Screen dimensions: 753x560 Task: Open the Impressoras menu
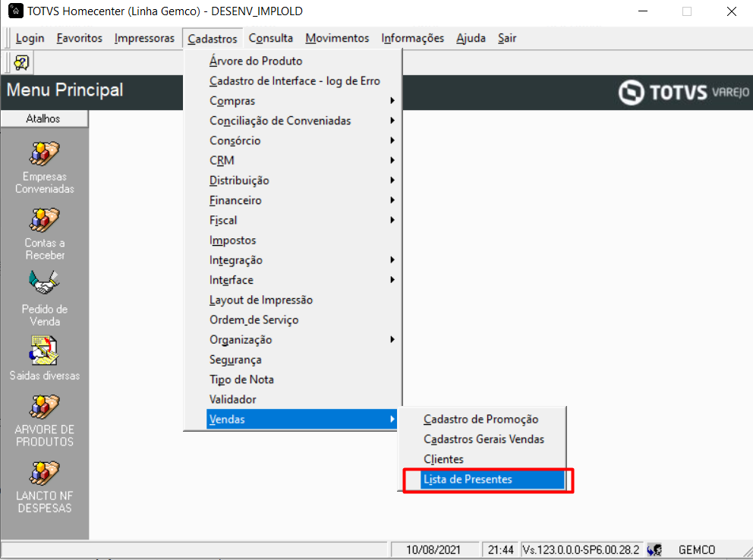[144, 39]
